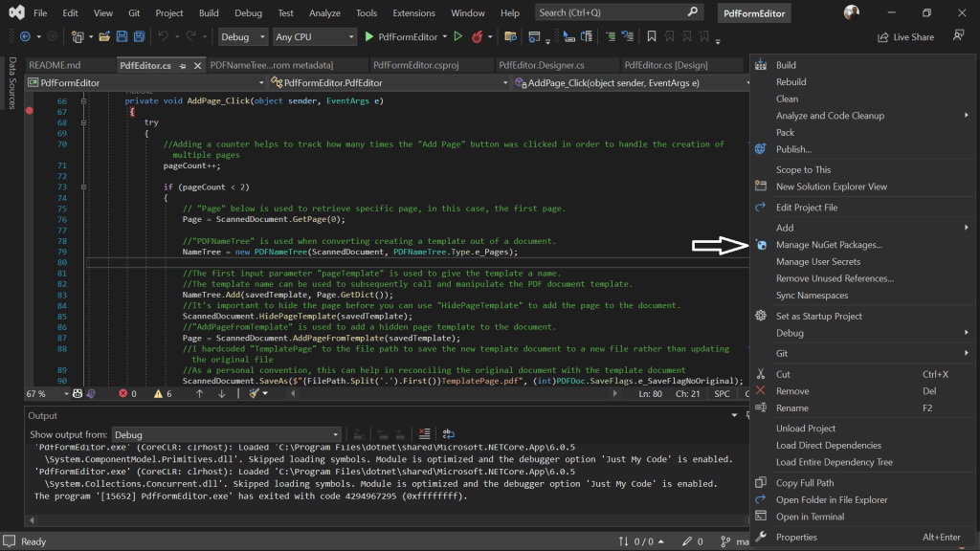
Task: Click the error count indicator showing 0
Action: coord(127,393)
